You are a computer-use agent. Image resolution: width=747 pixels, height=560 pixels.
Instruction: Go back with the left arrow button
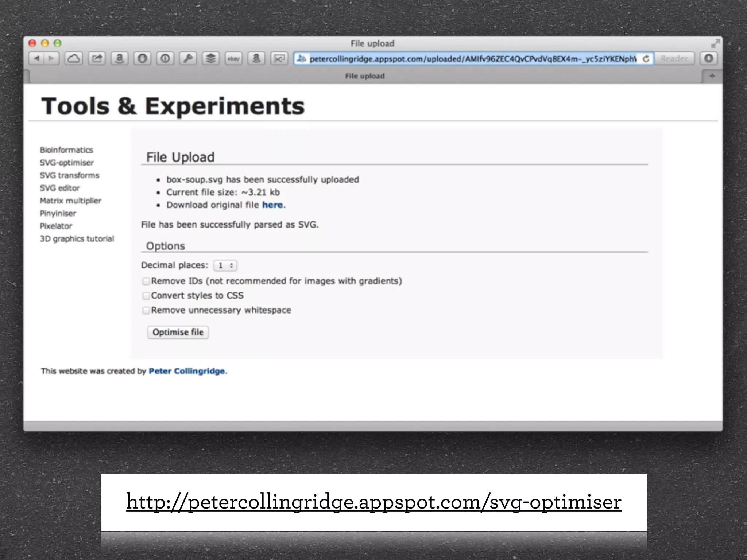(x=36, y=58)
